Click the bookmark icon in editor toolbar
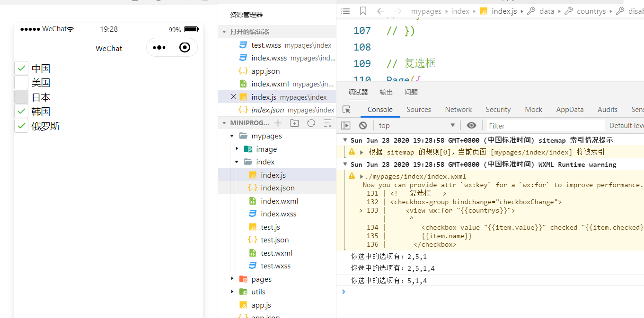The width and height of the screenshot is (644, 318). tap(363, 11)
